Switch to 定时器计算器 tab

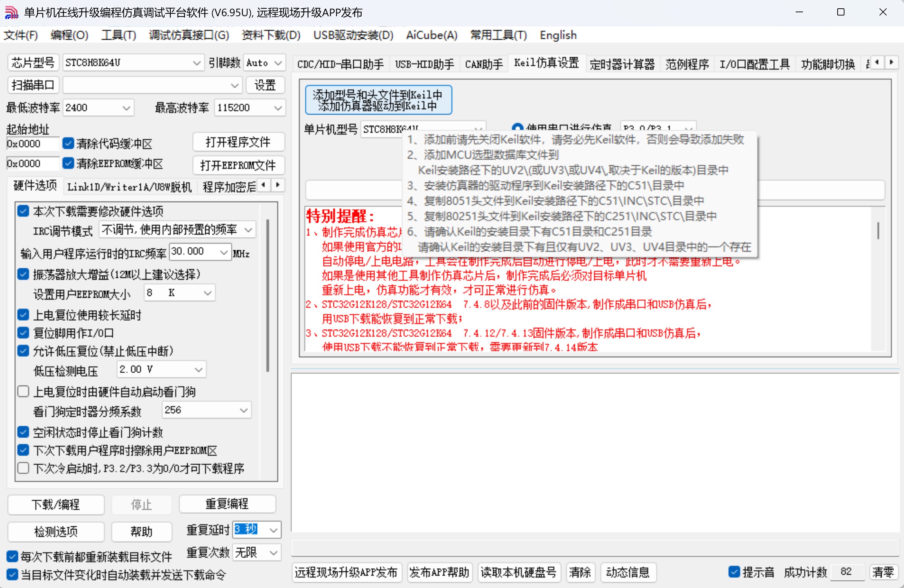(622, 64)
